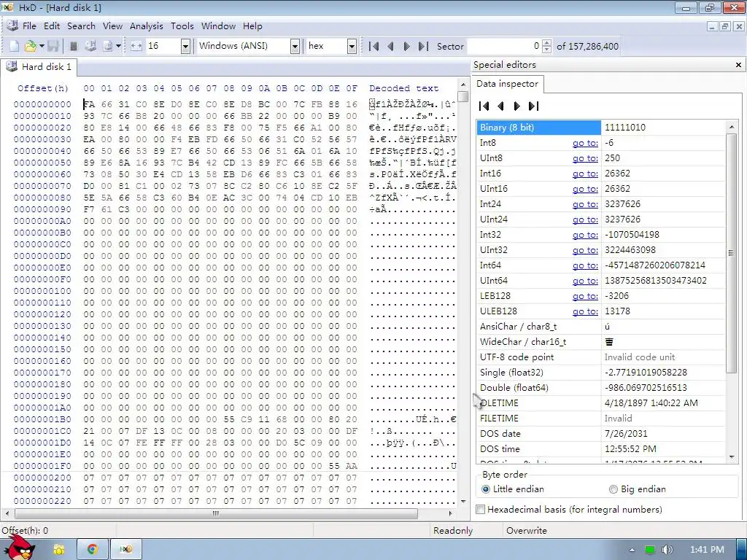
Task: Click the Save disk icon
Action: coord(53,46)
